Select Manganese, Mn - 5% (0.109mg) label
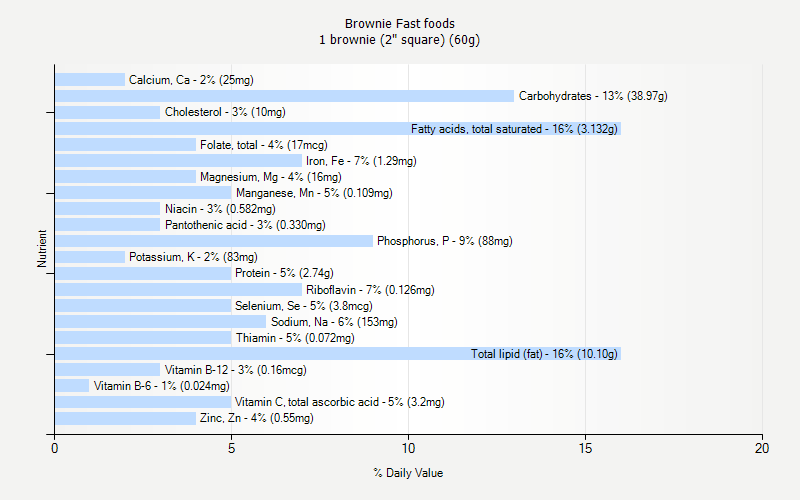Image resolution: width=800 pixels, height=500 pixels. (314, 193)
